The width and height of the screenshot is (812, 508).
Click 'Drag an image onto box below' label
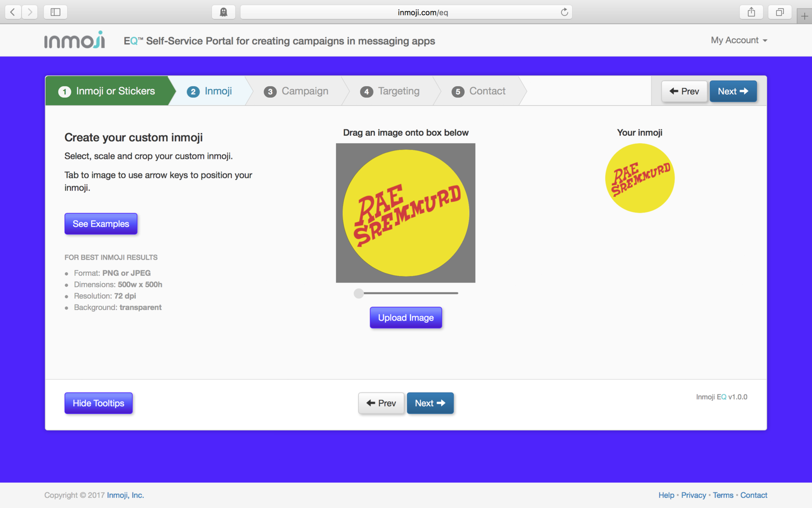(406, 133)
